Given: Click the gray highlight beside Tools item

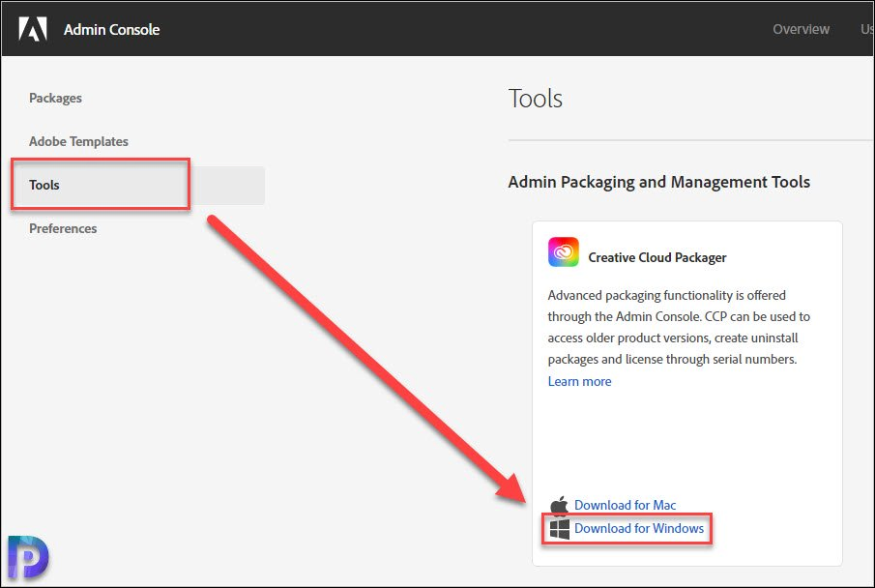Looking at the screenshot, I should [227, 186].
